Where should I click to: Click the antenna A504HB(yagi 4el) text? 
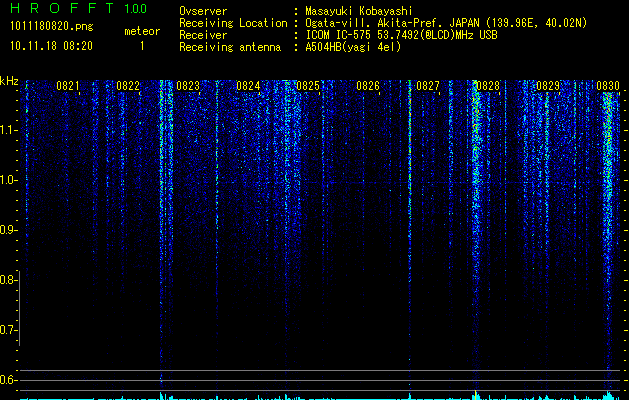click(x=353, y=47)
